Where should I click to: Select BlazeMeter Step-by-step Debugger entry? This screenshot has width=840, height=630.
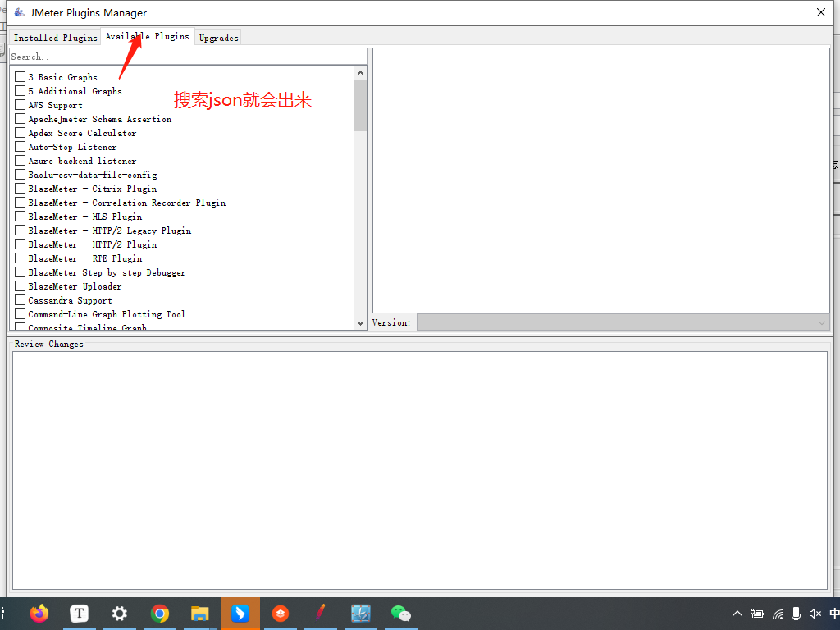(107, 272)
